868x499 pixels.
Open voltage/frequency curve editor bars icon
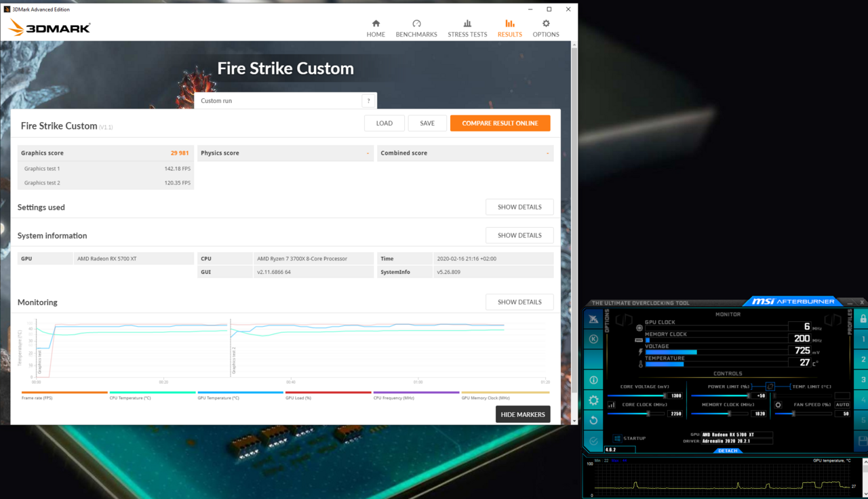(611, 405)
